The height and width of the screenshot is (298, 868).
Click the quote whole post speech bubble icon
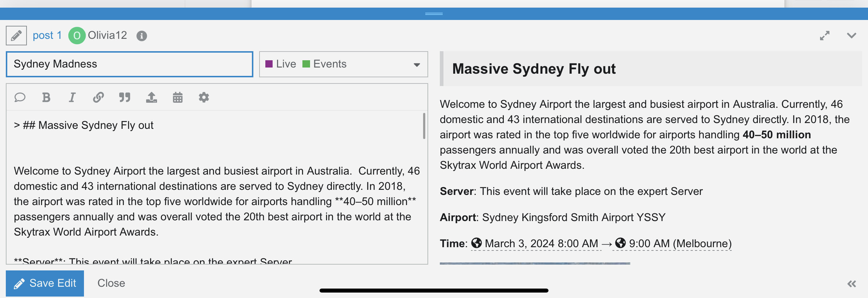point(20,97)
